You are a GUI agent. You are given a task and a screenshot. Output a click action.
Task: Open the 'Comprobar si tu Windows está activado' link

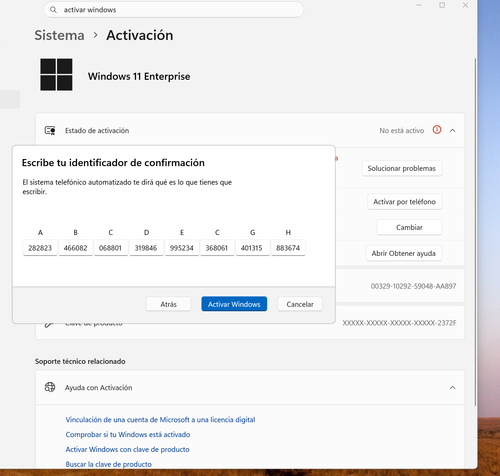pyautogui.click(x=128, y=435)
